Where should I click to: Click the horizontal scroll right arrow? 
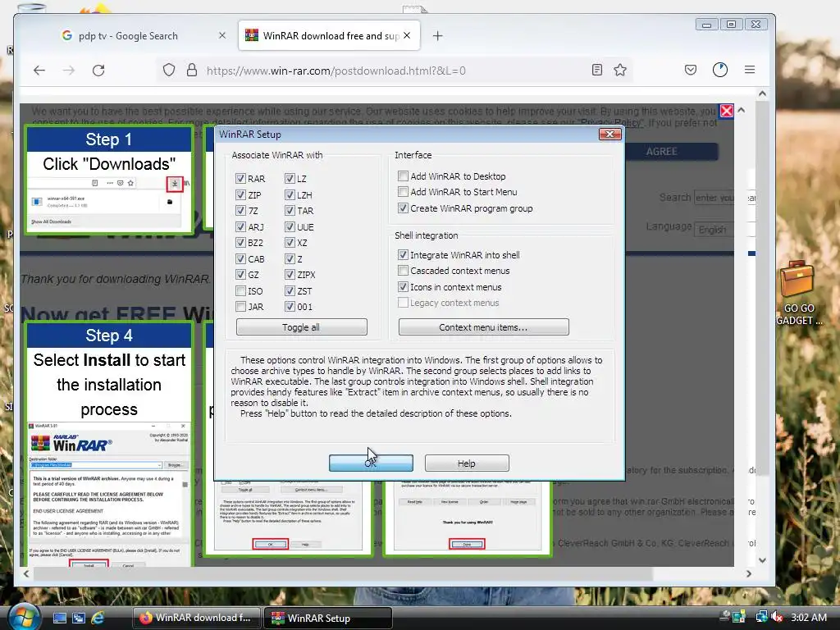[748, 573]
